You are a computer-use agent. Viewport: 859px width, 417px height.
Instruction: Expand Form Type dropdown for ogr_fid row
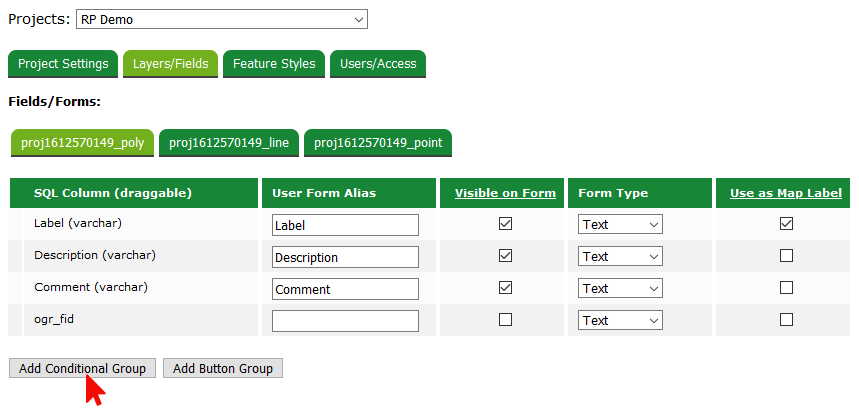(620, 321)
